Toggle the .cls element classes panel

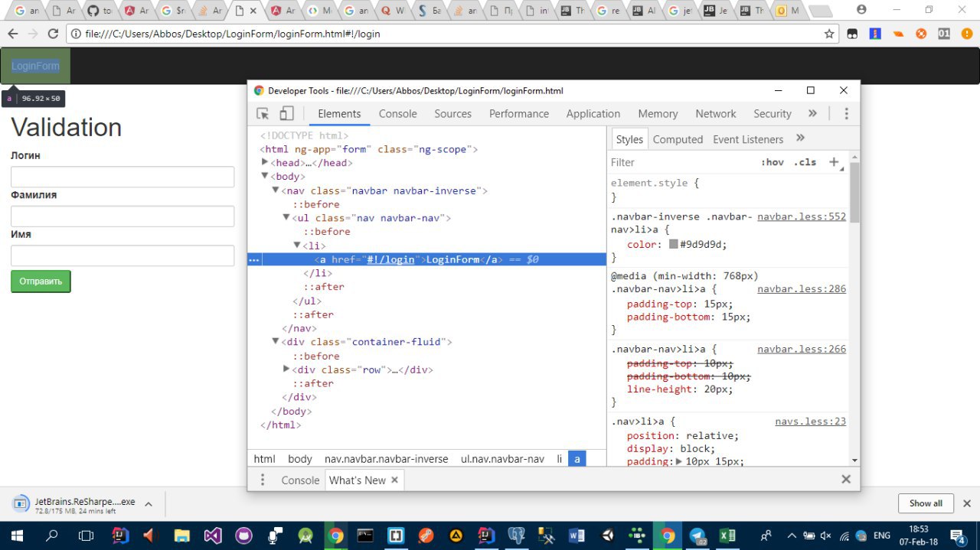click(805, 162)
